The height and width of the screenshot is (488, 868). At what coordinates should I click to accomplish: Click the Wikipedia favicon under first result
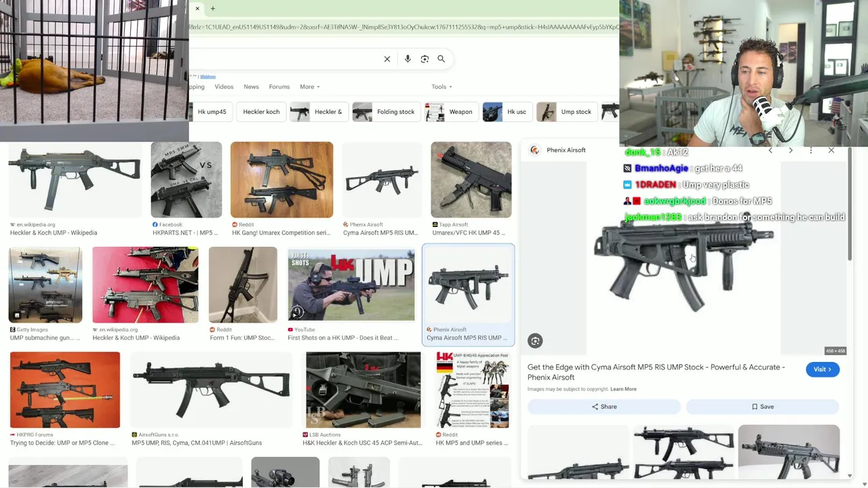point(13,224)
